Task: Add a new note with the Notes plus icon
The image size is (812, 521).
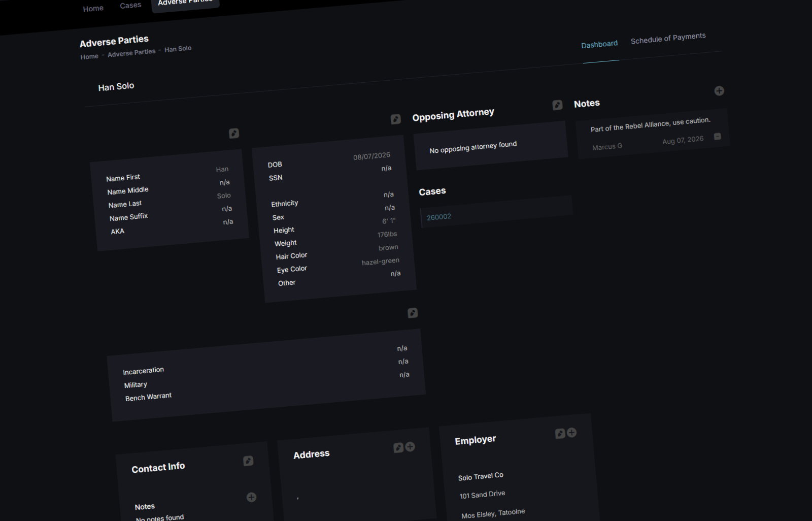Action: [719, 91]
